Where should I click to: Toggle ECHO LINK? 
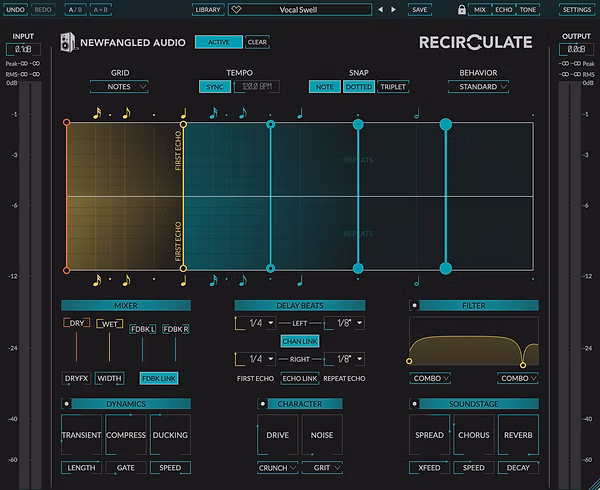300,378
